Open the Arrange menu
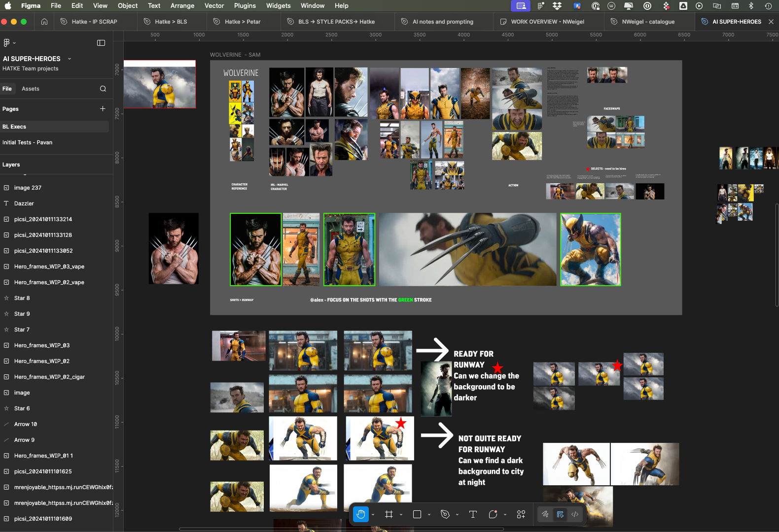Screen dimensions: 779x532 [182, 5]
